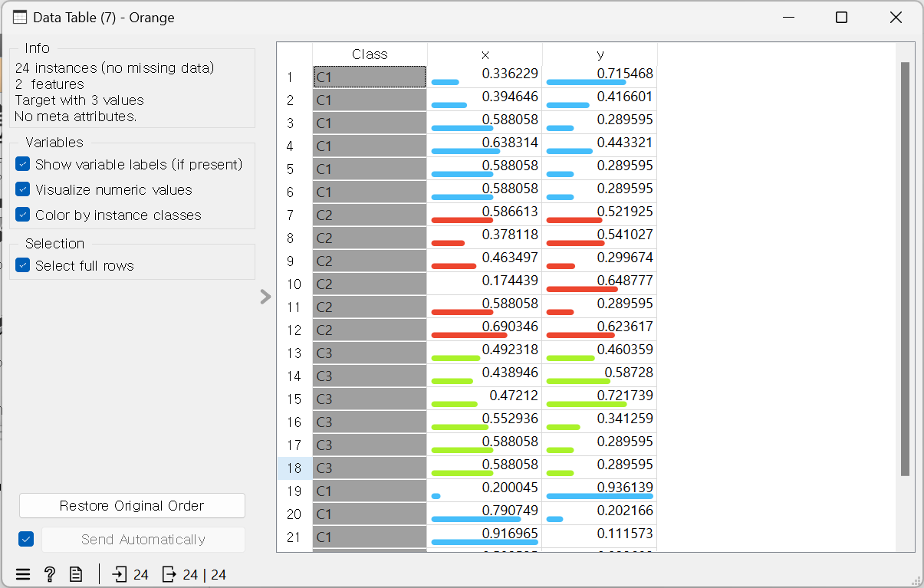Click y value 0.460359
Viewport: 924px width, 588px height.
[x=625, y=350]
